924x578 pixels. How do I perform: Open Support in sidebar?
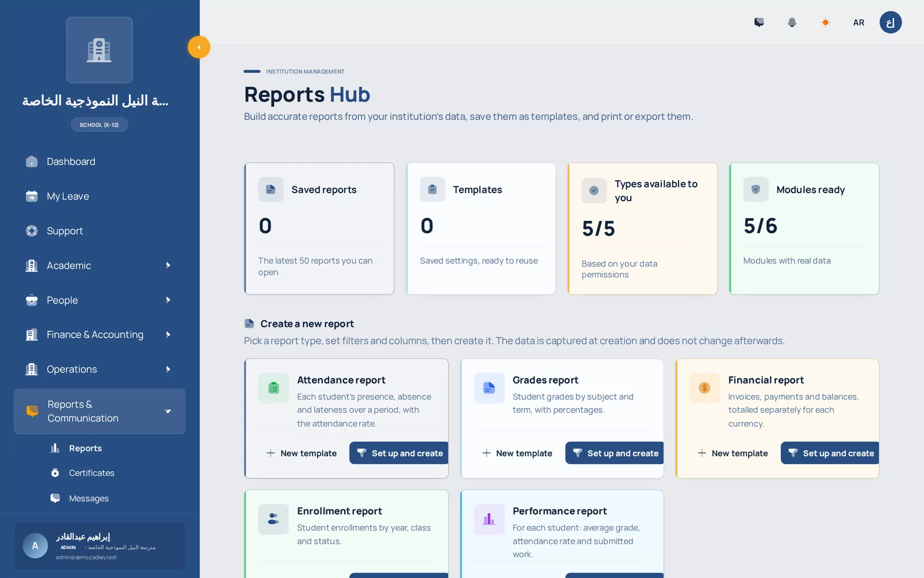99,231
